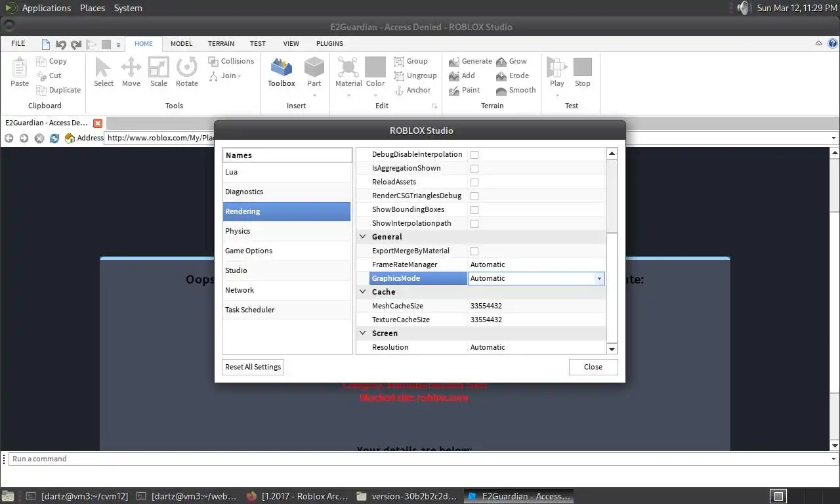Click the Copy clipboard button
This screenshot has width=840, height=504.
click(x=52, y=61)
